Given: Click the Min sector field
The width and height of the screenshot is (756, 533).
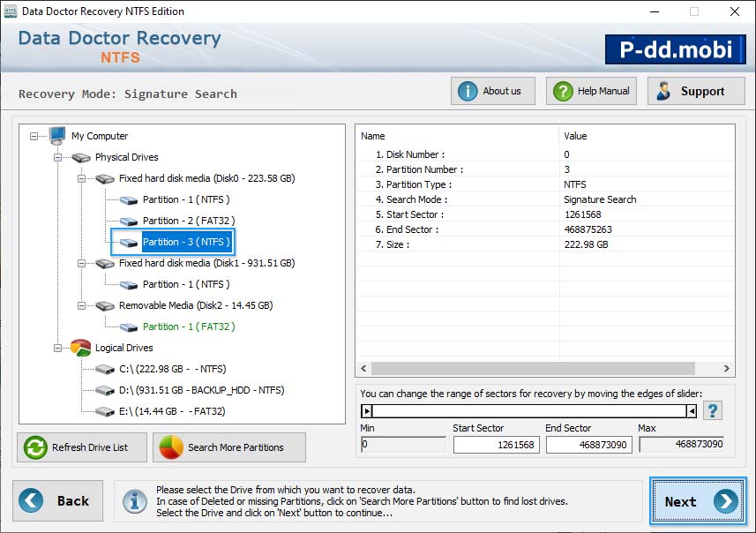Looking at the screenshot, I should (403, 444).
